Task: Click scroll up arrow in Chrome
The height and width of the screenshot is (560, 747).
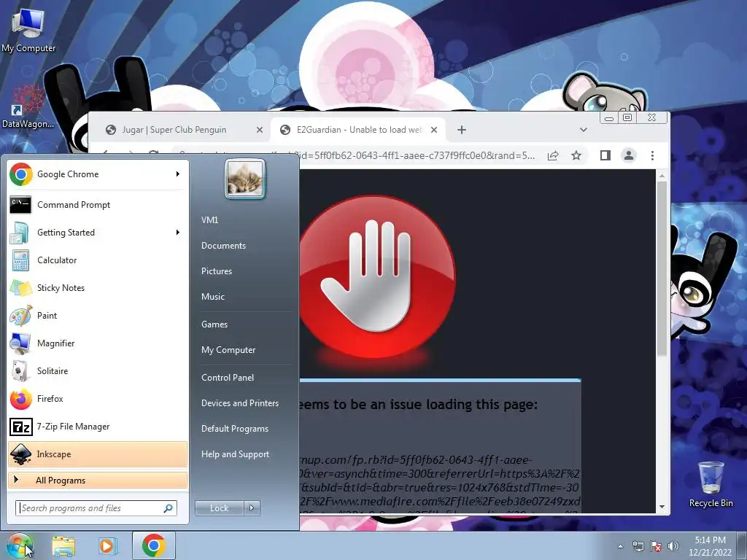Action: point(662,176)
